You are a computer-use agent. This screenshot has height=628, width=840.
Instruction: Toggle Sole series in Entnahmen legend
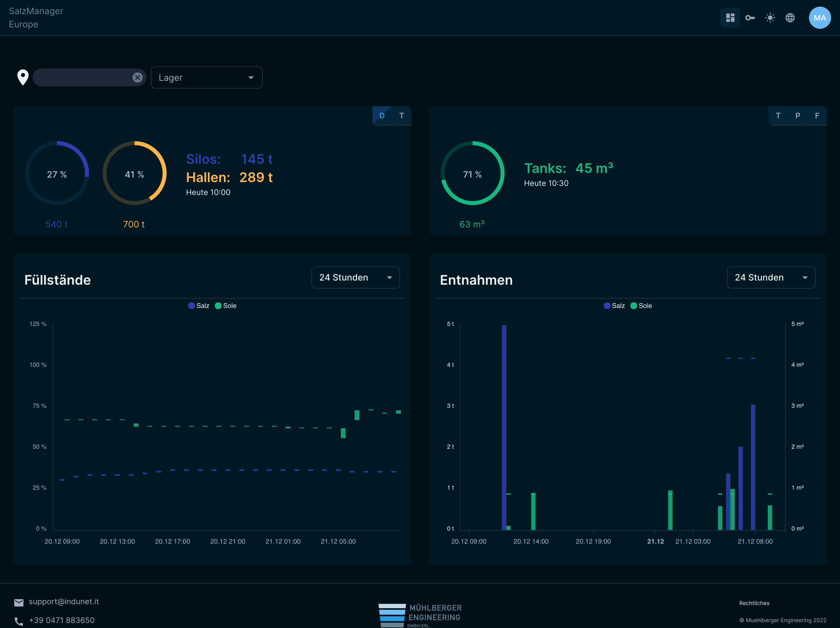tap(641, 306)
